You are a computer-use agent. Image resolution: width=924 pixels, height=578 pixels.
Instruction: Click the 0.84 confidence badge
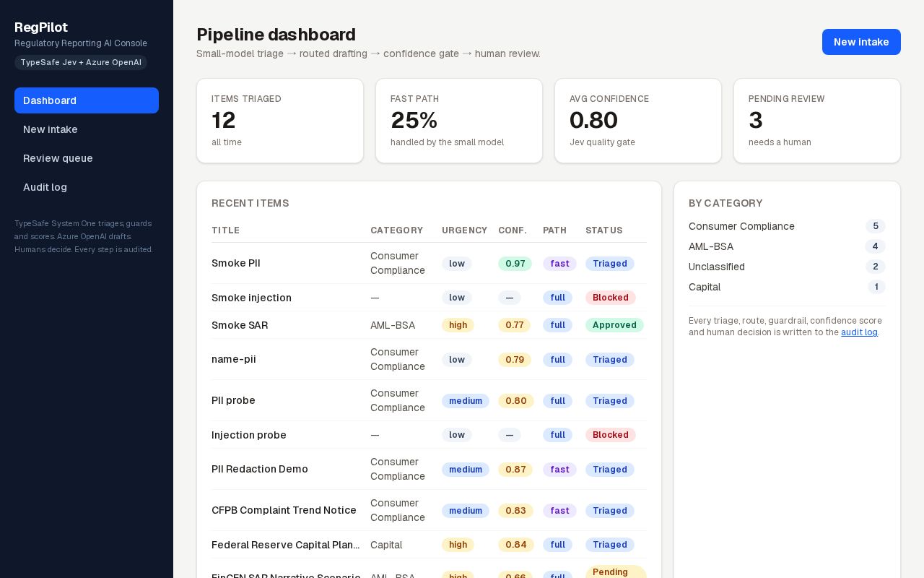coord(516,545)
